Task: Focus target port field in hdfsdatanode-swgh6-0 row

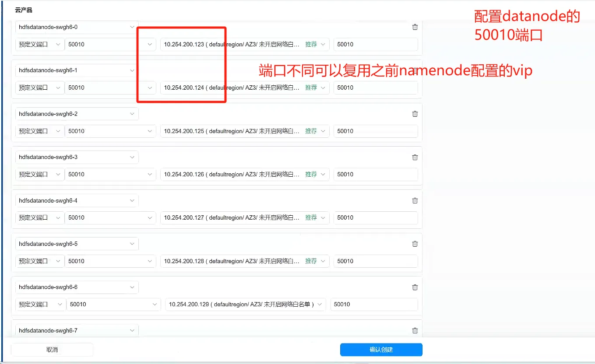Action: [375, 44]
